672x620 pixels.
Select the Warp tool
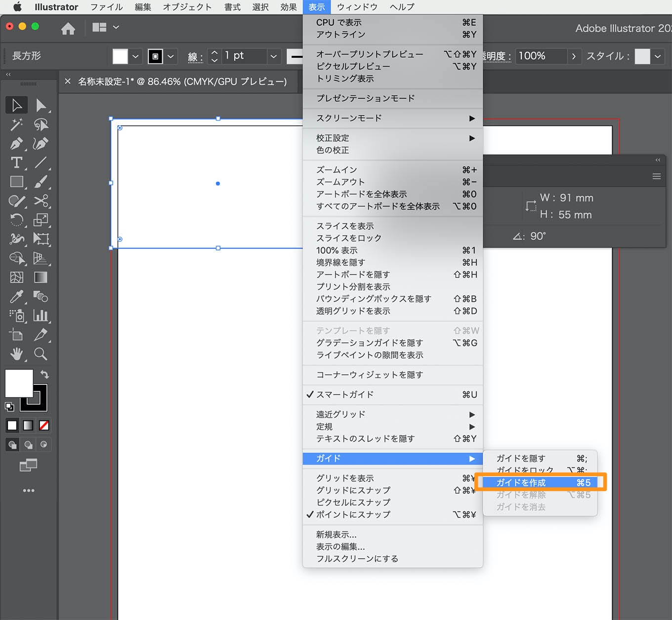coord(17,239)
